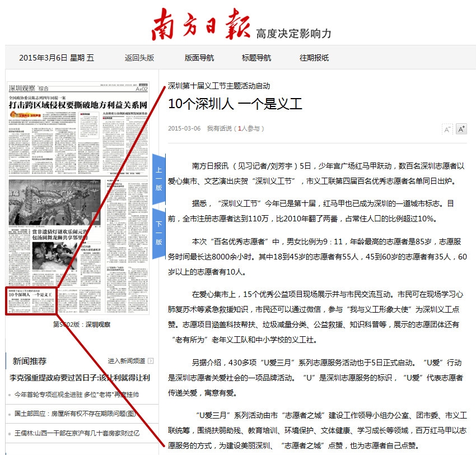Click the 南方日报 masthead logo
The width and height of the screenshot is (476, 455).
pos(202,25)
